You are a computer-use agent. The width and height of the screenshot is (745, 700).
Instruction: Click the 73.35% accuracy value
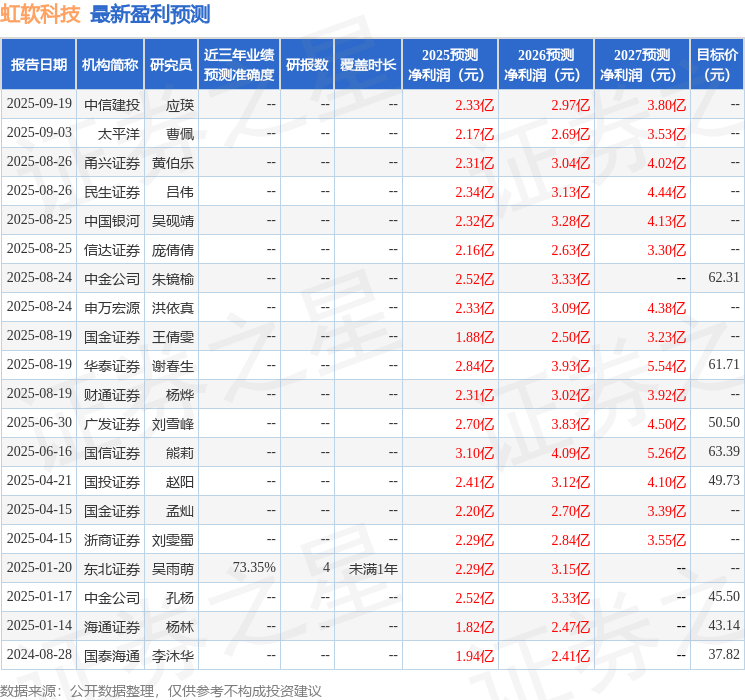coord(254,567)
